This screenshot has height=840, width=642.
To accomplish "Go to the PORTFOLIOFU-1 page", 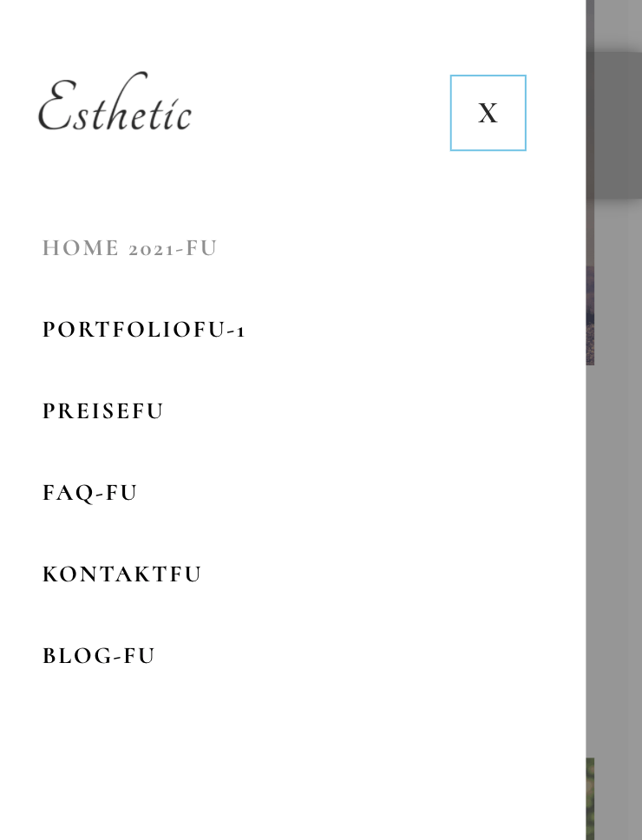I will (143, 330).
